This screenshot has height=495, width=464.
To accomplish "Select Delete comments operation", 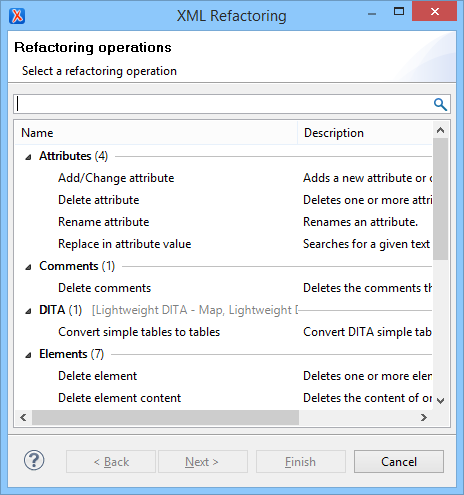I will click(x=104, y=288).
